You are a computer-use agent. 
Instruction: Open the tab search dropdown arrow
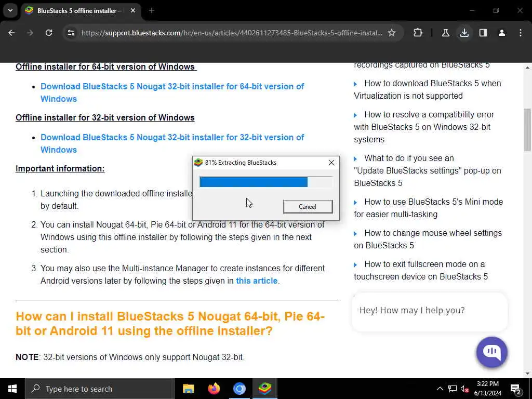[10, 10]
